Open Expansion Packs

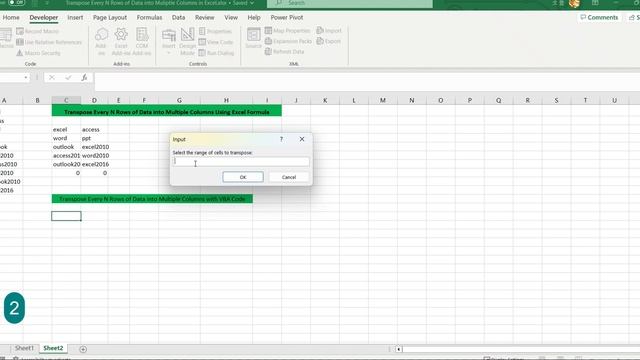288,41
